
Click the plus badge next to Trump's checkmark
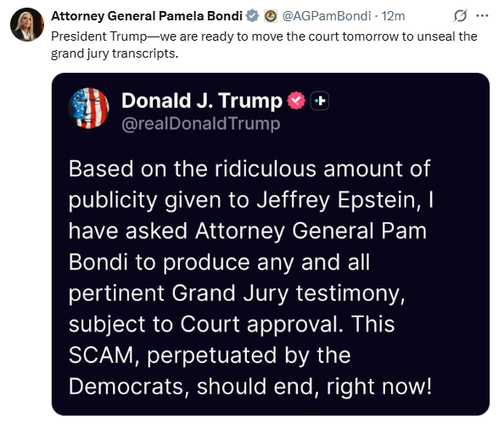click(x=320, y=101)
